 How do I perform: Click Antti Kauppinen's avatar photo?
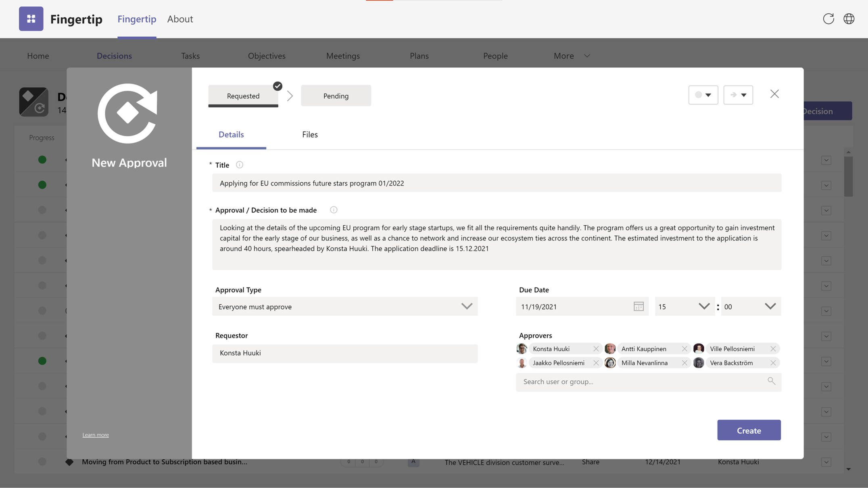pyautogui.click(x=610, y=348)
